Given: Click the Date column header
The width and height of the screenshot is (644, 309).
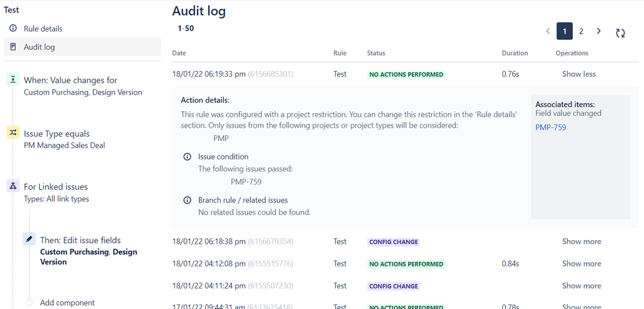Looking at the screenshot, I should [179, 53].
